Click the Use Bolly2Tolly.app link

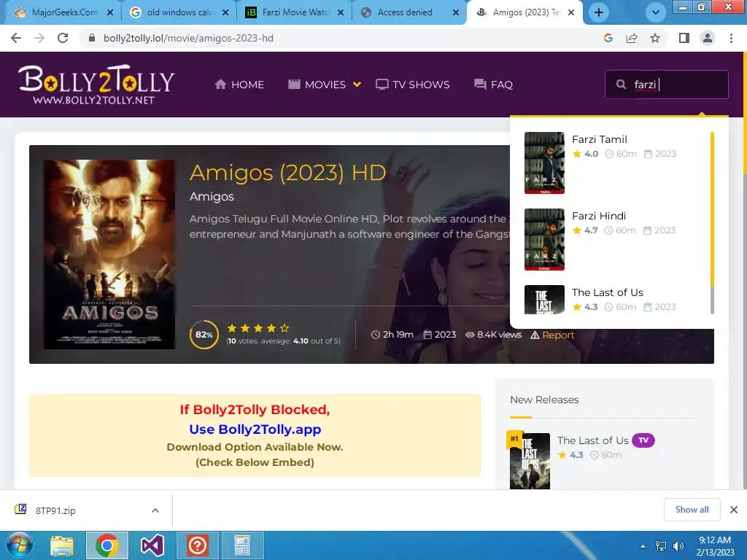click(x=255, y=429)
